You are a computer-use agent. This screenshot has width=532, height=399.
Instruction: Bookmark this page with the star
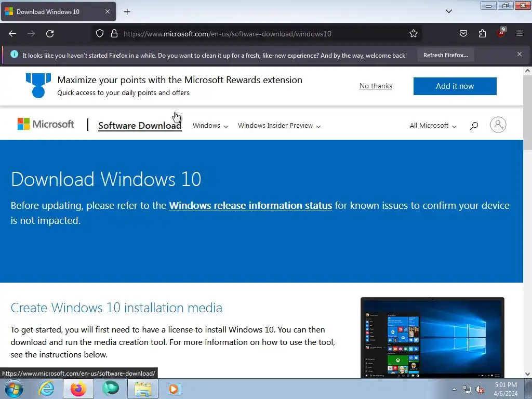pyautogui.click(x=413, y=34)
